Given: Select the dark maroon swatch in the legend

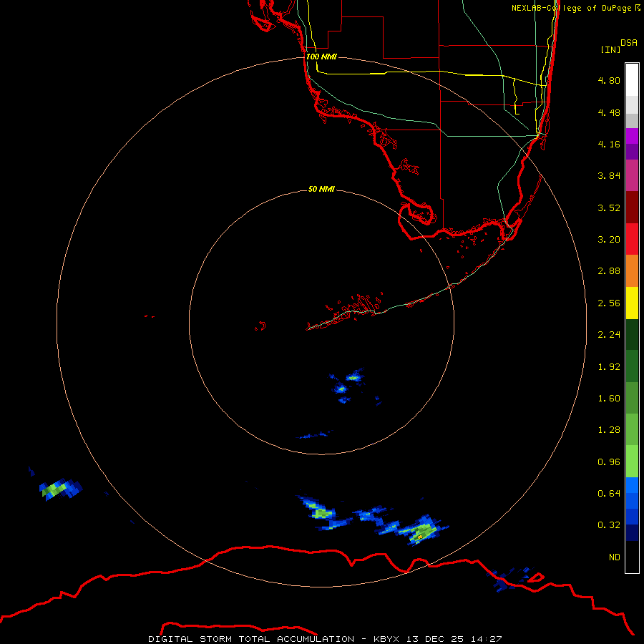Looking at the screenshot, I should 632,208.
